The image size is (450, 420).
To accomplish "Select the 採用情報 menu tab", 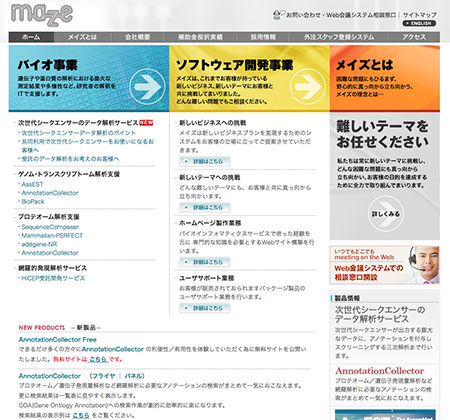I will (x=263, y=37).
